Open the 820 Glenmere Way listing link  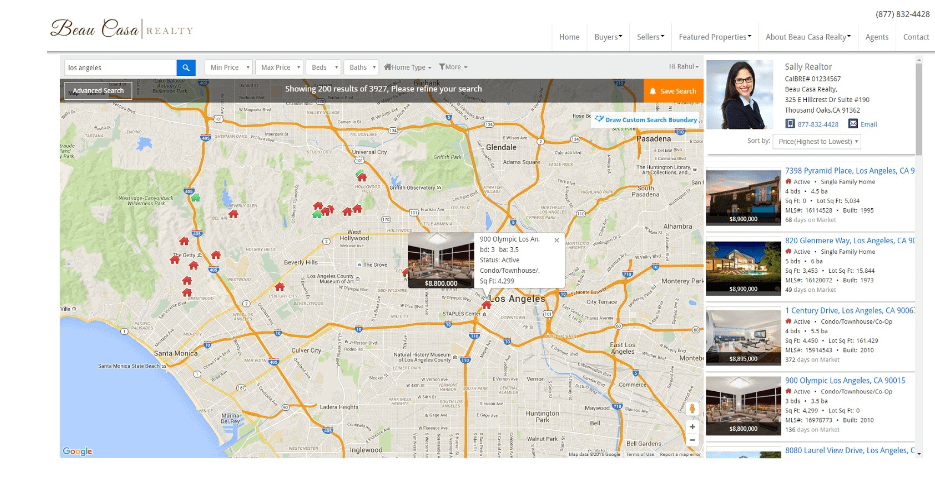(x=850, y=241)
